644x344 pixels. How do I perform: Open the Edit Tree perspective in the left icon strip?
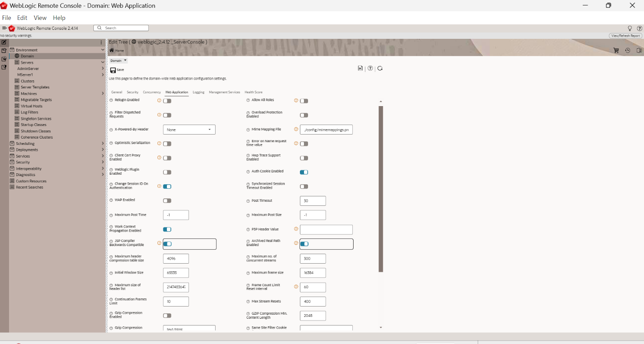4,42
